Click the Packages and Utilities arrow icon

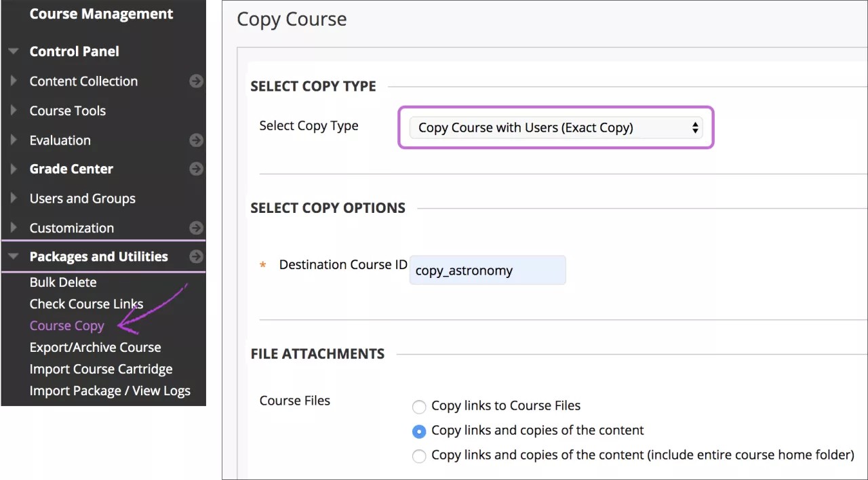point(196,256)
